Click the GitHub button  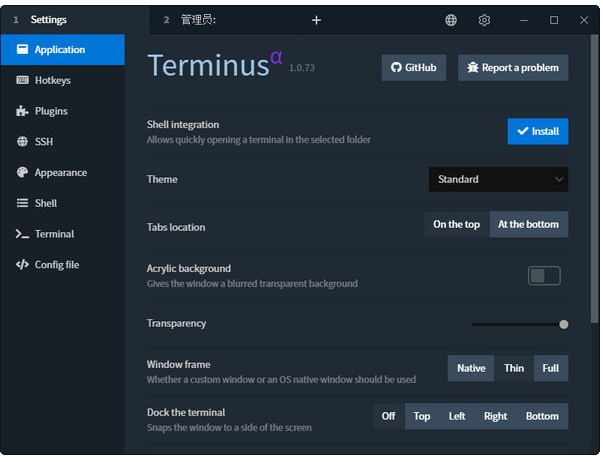[413, 68]
